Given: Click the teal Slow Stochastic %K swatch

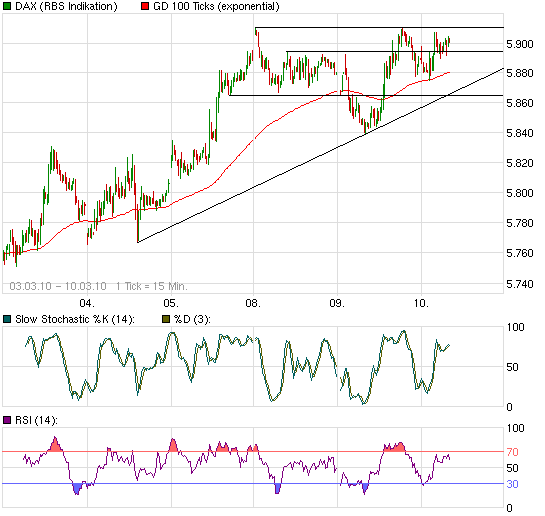Looking at the screenshot, I should point(7,319).
